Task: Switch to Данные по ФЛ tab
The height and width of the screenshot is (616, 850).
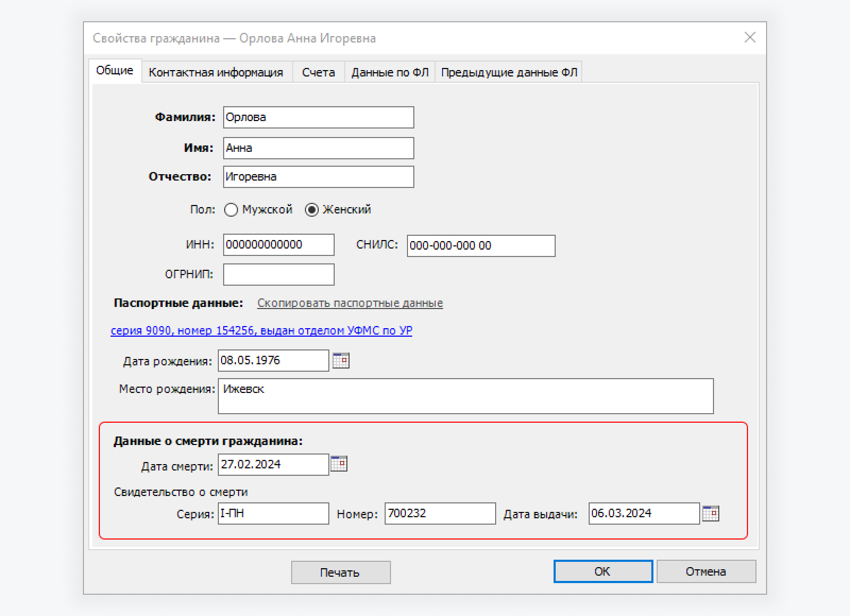Action: pyautogui.click(x=390, y=72)
